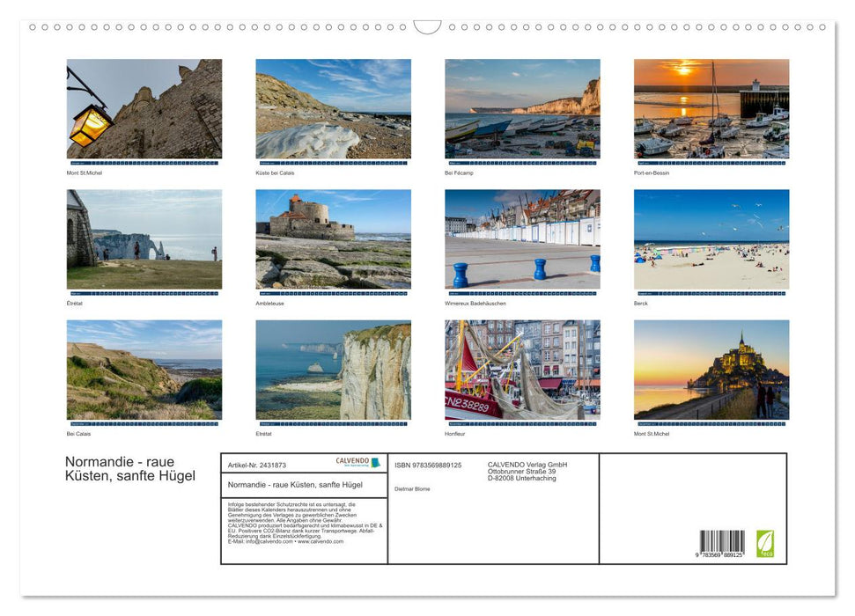The width and height of the screenshot is (855, 616).
Task: Open the Bei Calais green hills photo
Action: pyautogui.click(x=144, y=370)
